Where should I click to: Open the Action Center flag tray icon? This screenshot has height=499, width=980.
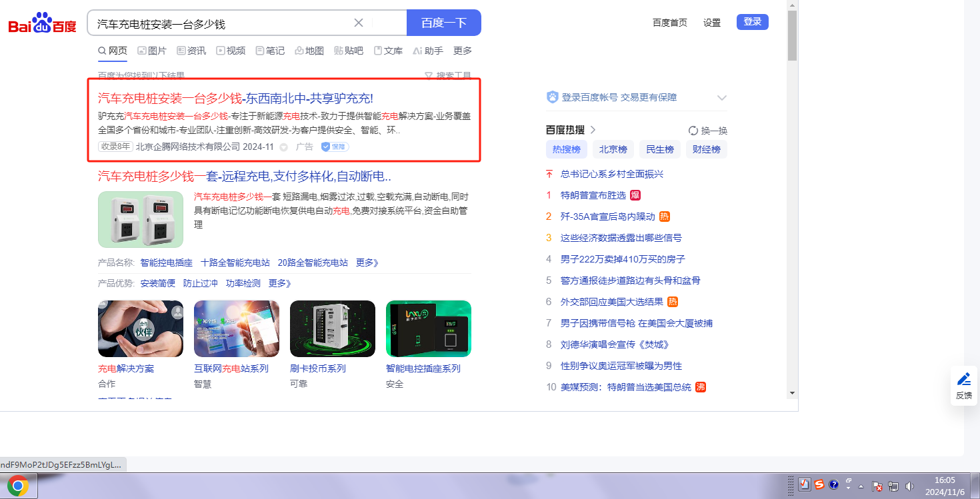click(877, 486)
